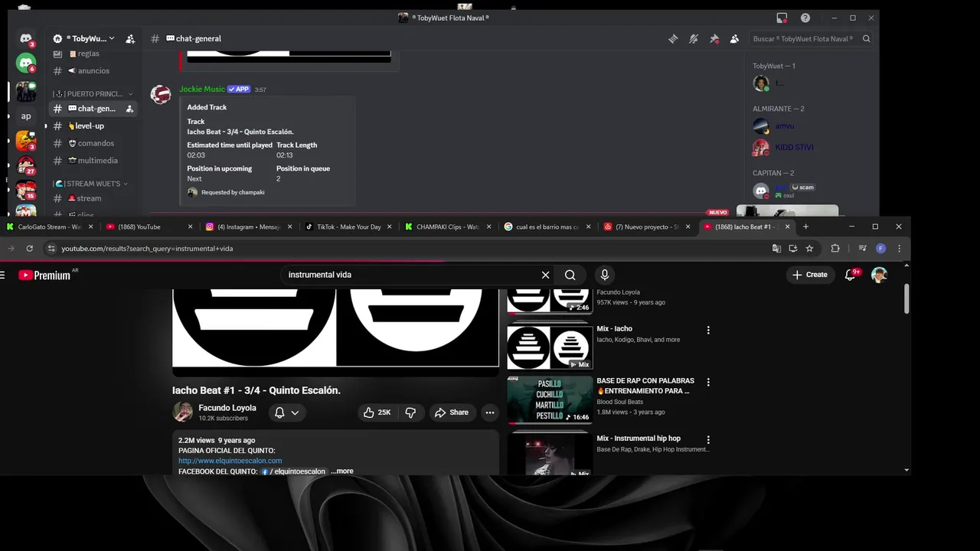Switch to CarloGato Stream browser tab
Screen dimensions: 980x551
pos(51,227)
